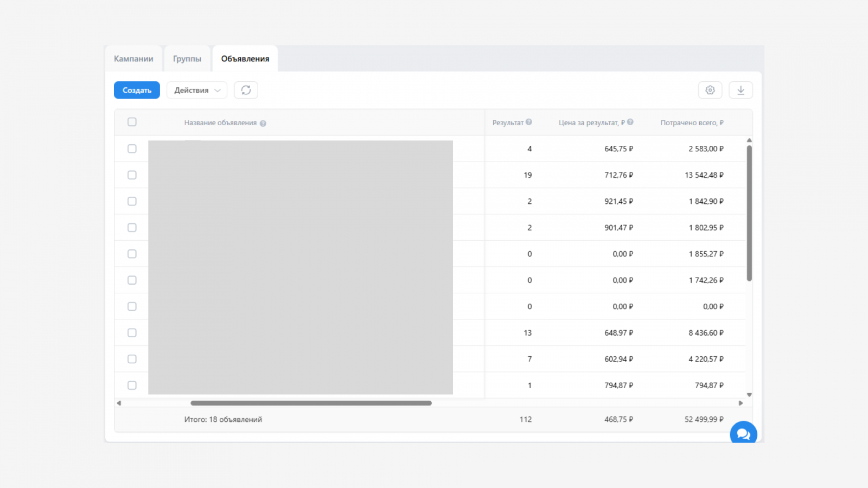Viewport: 868px width, 488px height.
Task: Refresh the ads table
Action: point(246,90)
